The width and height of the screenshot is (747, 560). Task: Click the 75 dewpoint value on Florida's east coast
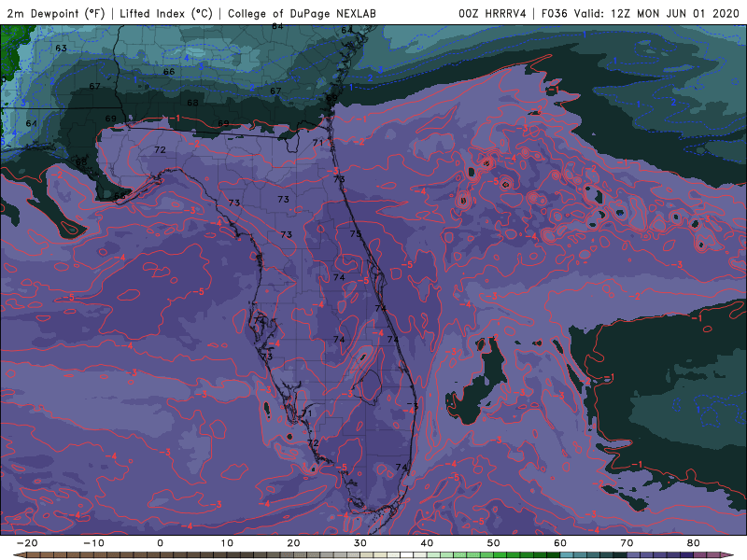[x=356, y=234]
